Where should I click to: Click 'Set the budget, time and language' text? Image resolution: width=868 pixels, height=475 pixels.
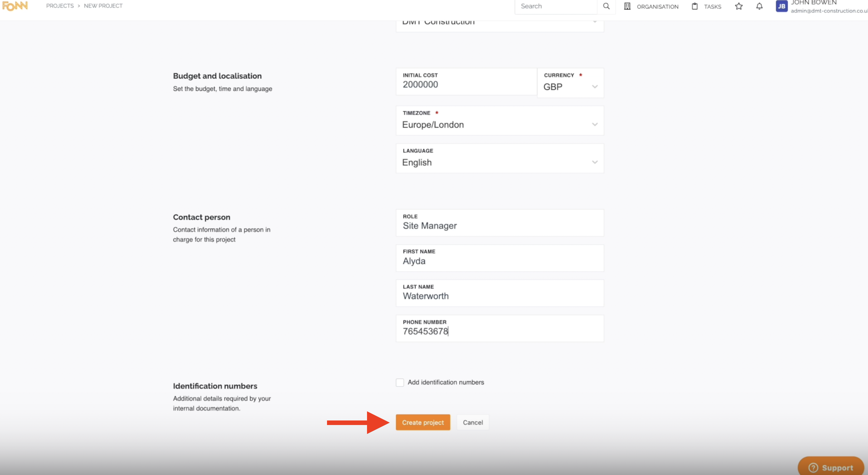click(x=222, y=88)
